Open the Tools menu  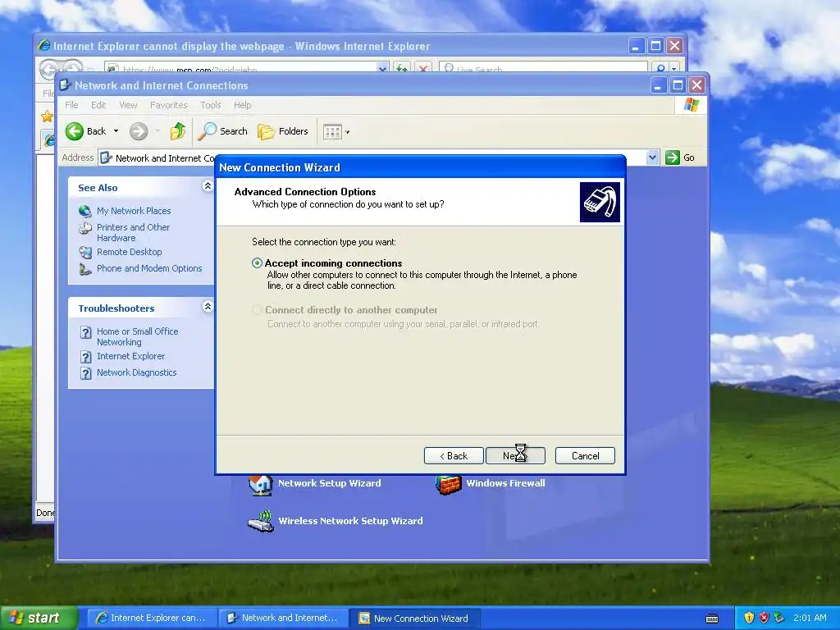(x=211, y=105)
